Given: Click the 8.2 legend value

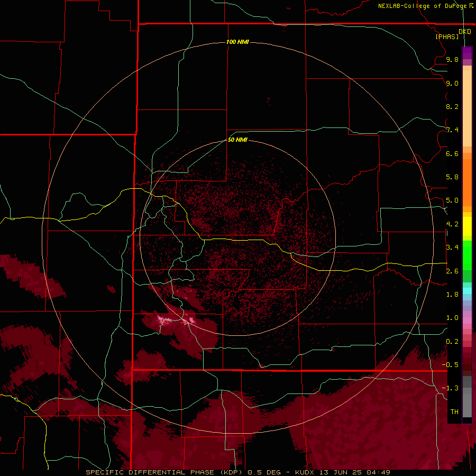Looking at the screenshot, I should click(x=452, y=106).
